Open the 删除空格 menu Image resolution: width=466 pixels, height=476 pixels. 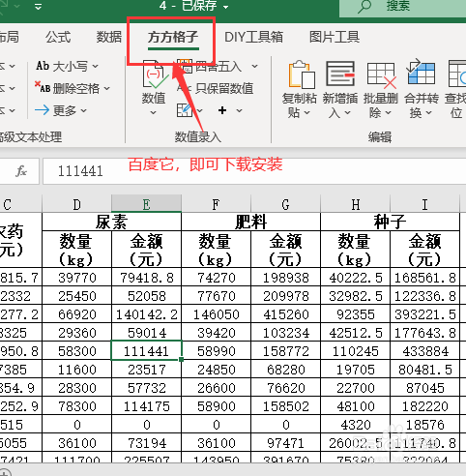click(73, 88)
